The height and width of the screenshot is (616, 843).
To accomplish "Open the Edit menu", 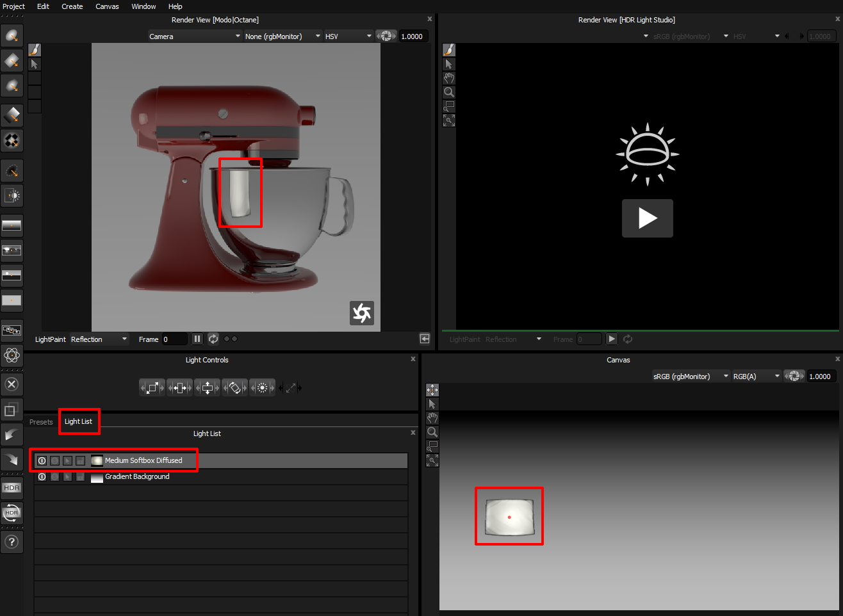I will [x=43, y=6].
